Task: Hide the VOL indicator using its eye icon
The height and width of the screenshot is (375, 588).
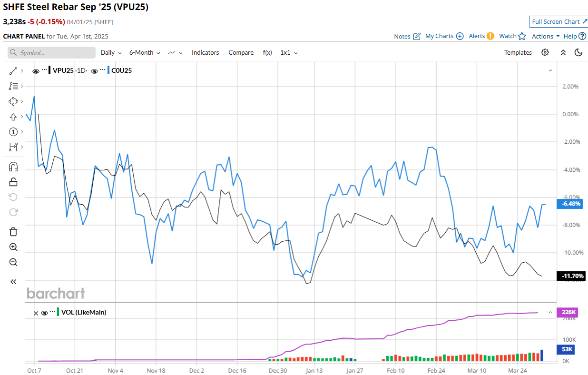Action: pyautogui.click(x=44, y=313)
